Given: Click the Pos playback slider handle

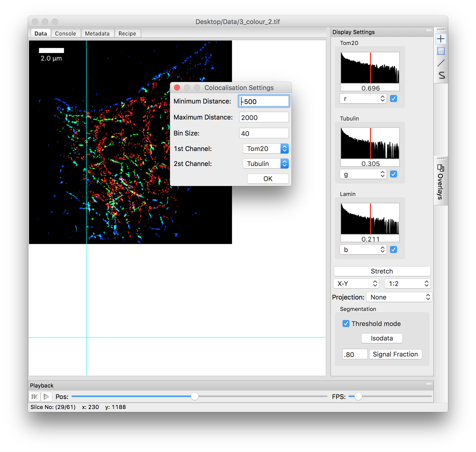Looking at the screenshot, I should coord(194,396).
